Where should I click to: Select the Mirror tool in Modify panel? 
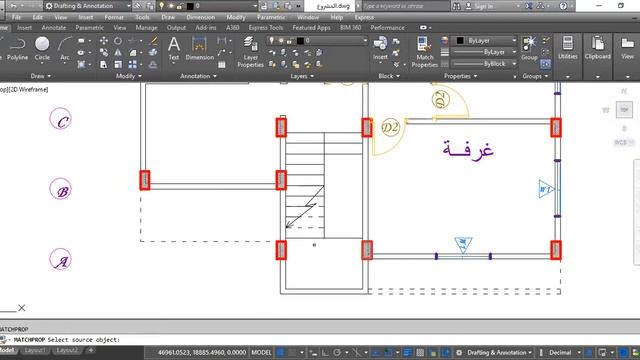click(x=118, y=52)
